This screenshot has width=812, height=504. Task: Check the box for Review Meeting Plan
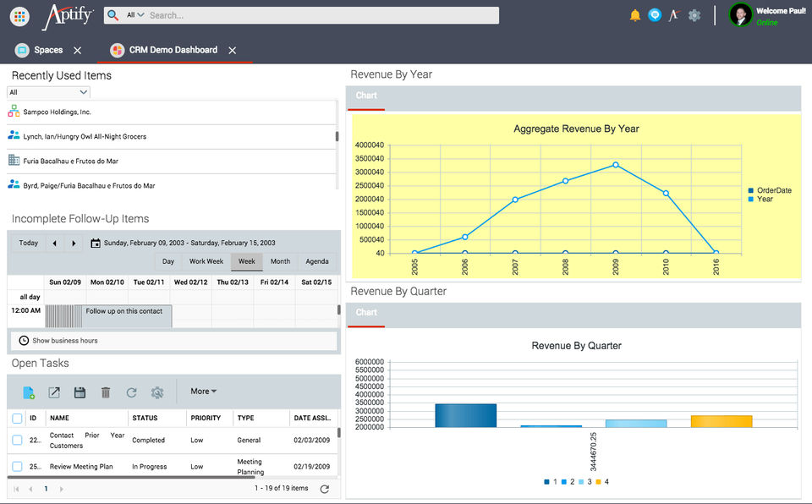coord(17,466)
